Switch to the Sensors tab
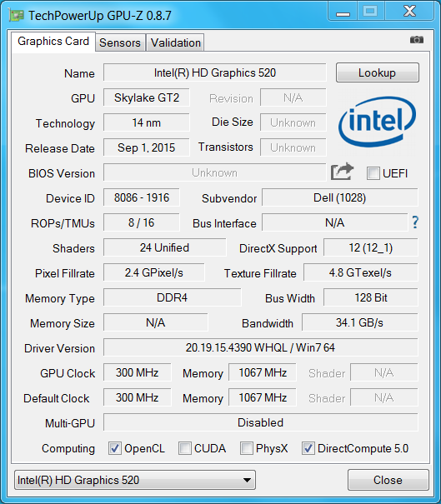Image resolution: width=441 pixels, height=504 pixels. click(x=120, y=42)
